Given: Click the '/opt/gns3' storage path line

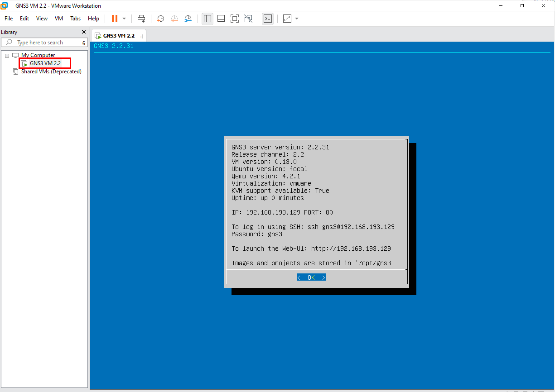Looking at the screenshot, I should pos(313,263).
